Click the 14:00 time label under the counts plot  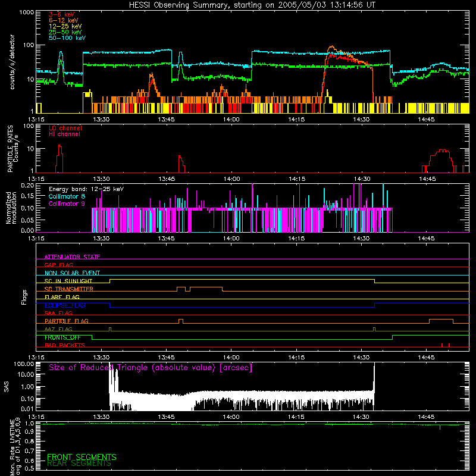[231, 120]
